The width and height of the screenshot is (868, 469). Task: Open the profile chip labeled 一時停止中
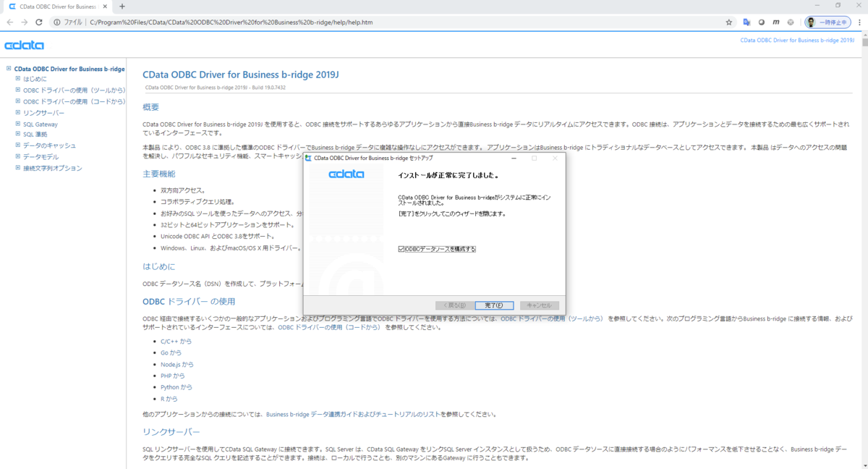[x=827, y=22]
